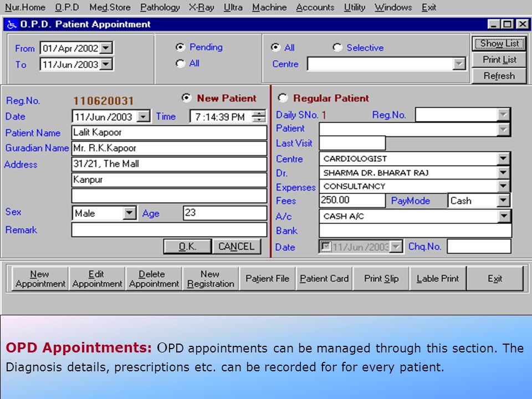The height and width of the screenshot is (399, 532).
Task: Select the Regular Patient radio button
Action: (x=282, y=98)
